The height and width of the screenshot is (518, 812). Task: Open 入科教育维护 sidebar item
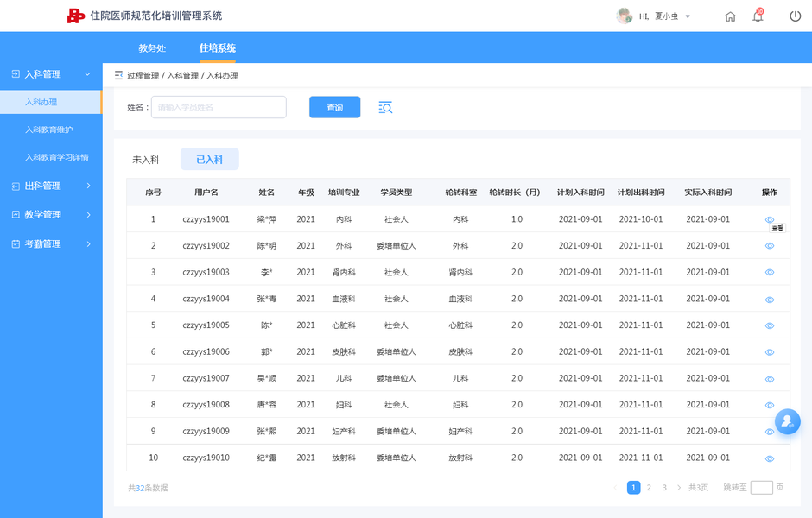coord(51,129)
